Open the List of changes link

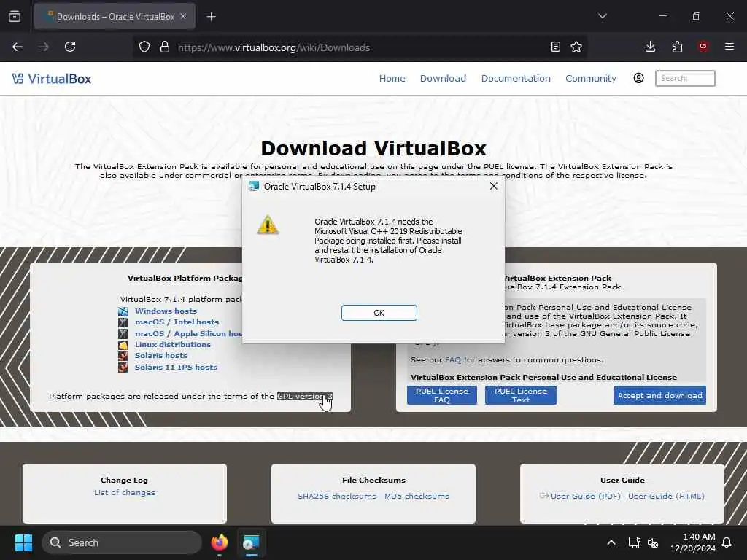click(x=124, y=492)
